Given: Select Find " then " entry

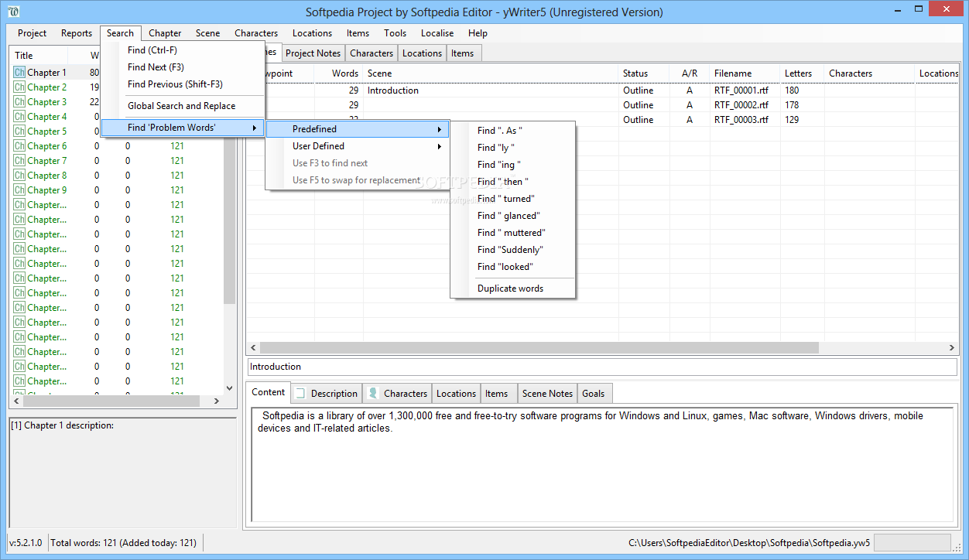Looking at the screenshot, I should coord(514,182).
